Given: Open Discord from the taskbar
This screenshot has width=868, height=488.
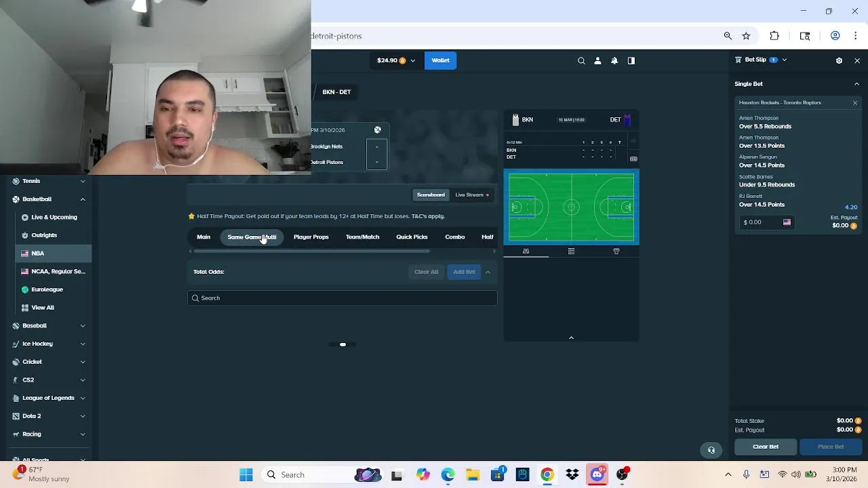Looking at the screenshot, I should tap(597, 475).
